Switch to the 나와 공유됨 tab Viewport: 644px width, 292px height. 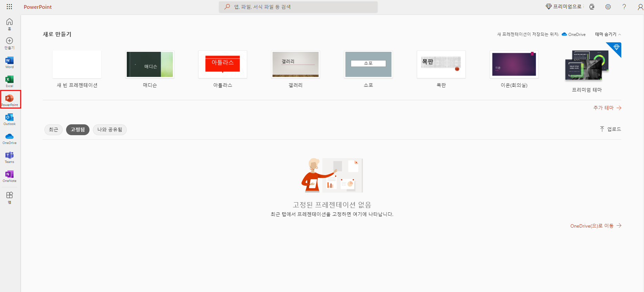point(110,129)
